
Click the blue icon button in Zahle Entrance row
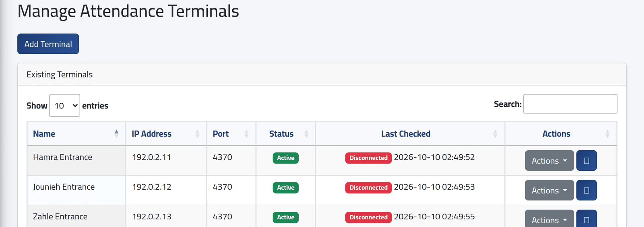tap(586, 218)
